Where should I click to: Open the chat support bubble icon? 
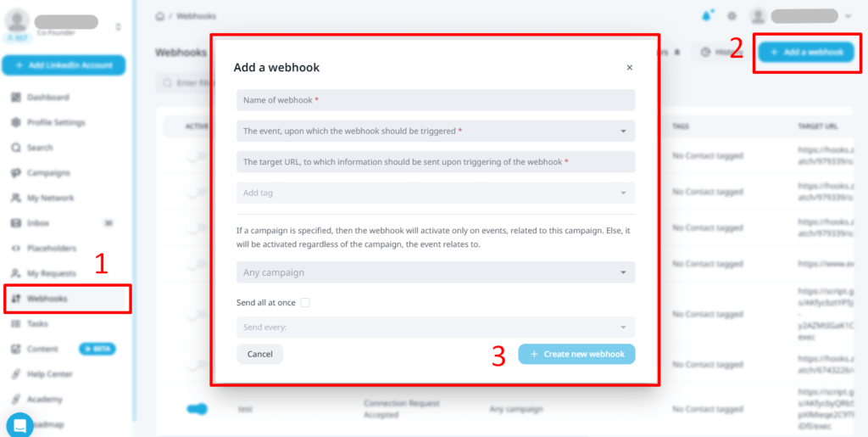point(20,425)
